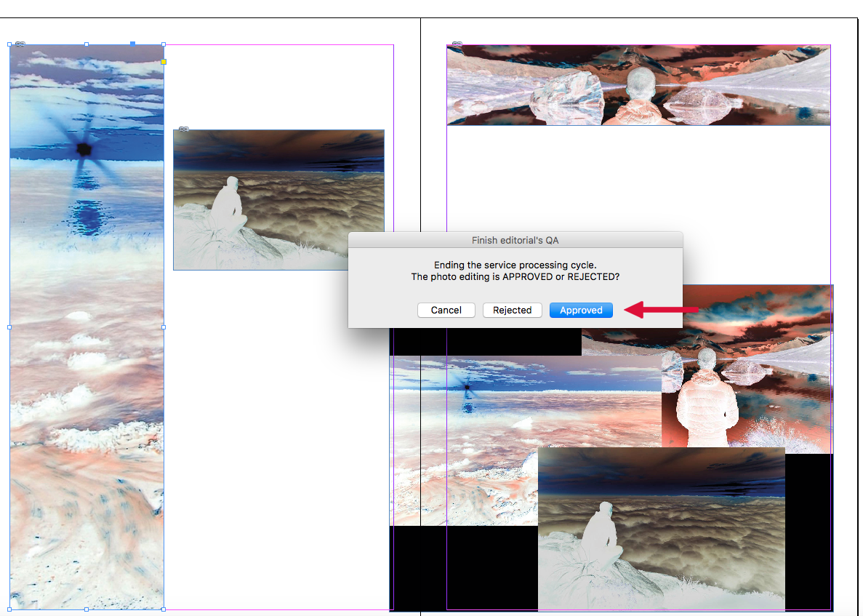Select the panorama image at top of right page
The width and height of the screenshot is (863, 616).
click(x=638, y=85)
